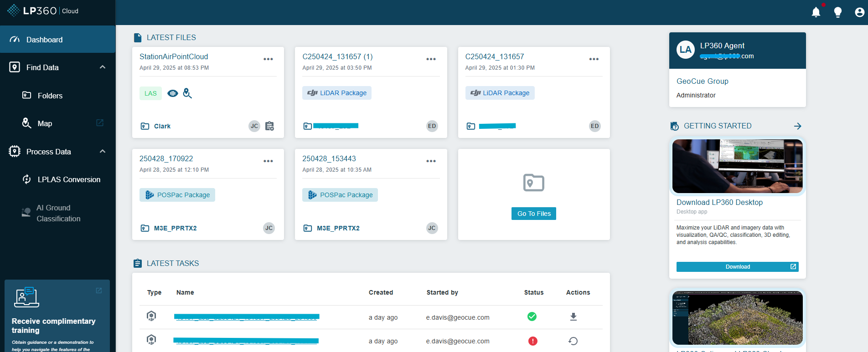Click the Latest Files heading icon
This screenshot has height=352, width=868.
(x=138, y=38)
